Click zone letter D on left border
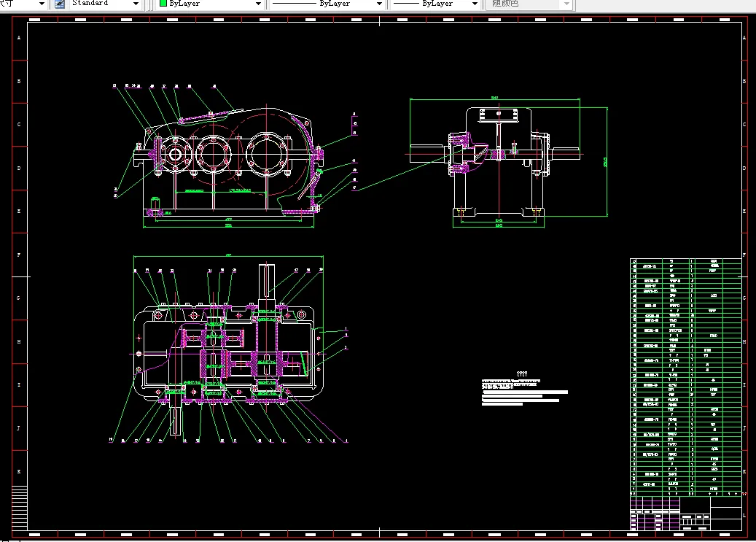The image size is (756, 542). click(19, 168)
